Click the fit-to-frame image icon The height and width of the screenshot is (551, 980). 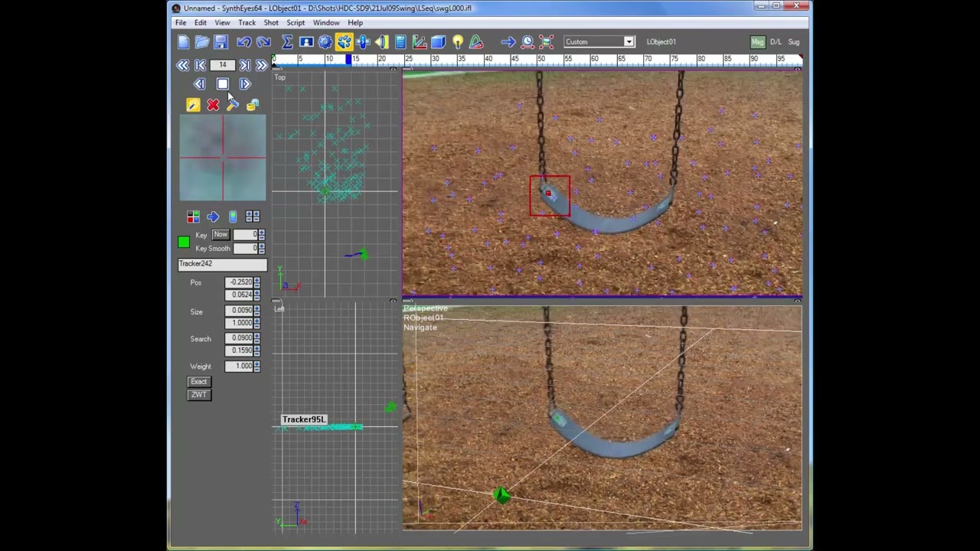click(x=547, y=42)
